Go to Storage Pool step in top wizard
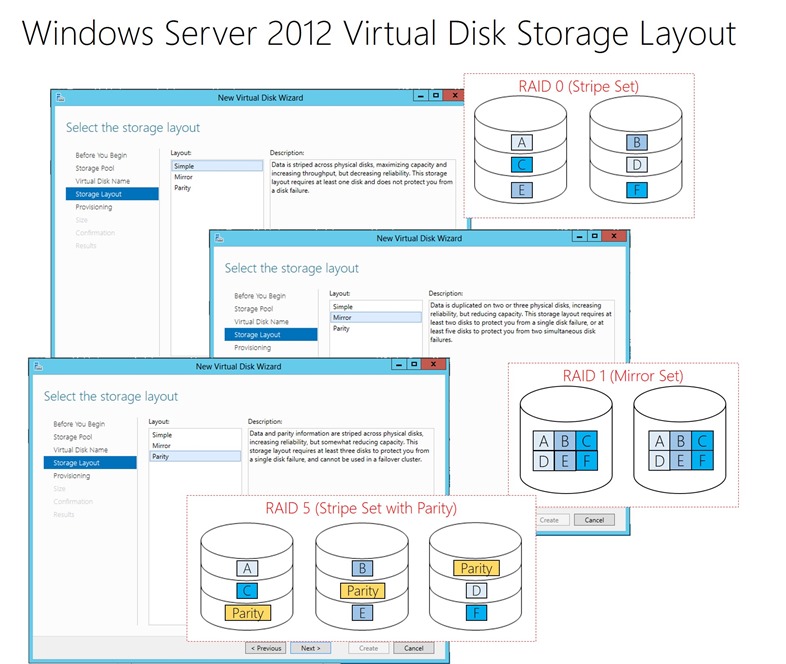The width and height of the screenshot is (786, 664). pyautogui.click(x=95, y=168)
